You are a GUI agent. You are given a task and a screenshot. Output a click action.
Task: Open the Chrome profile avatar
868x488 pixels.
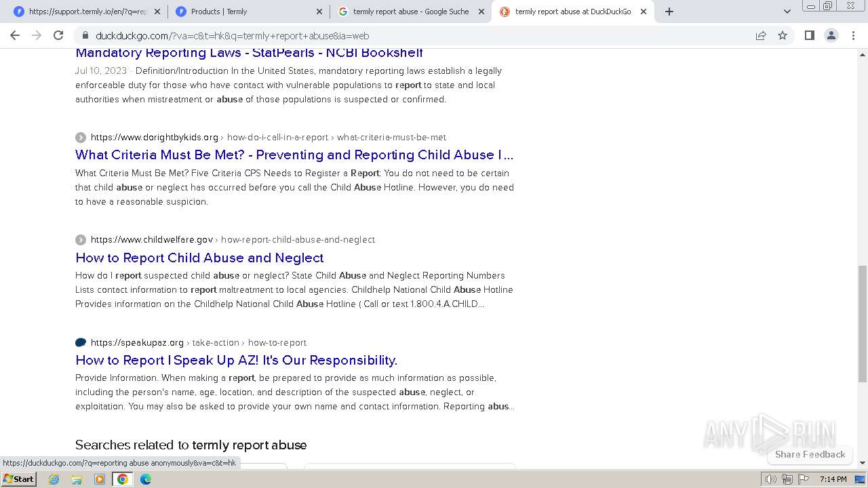coord(831,35)
